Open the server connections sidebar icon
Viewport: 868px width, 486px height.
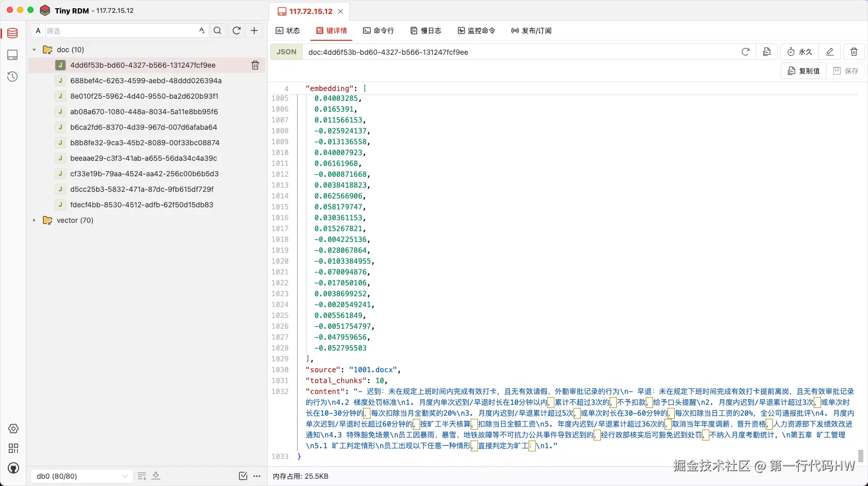click(x=12, y=55)
